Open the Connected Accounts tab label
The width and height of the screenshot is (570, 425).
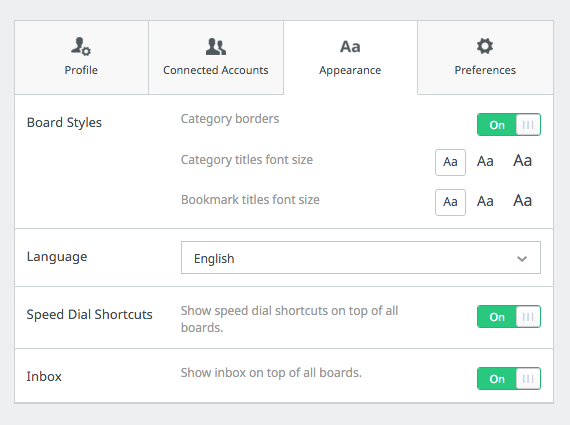pos(216,70)
